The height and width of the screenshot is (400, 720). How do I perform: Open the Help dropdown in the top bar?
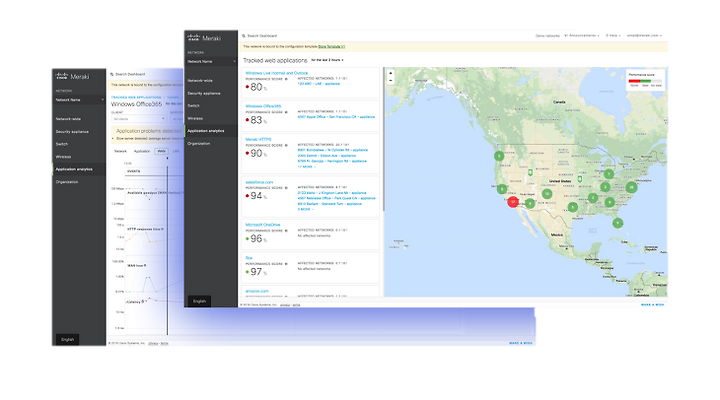click(x=613, y=35)
